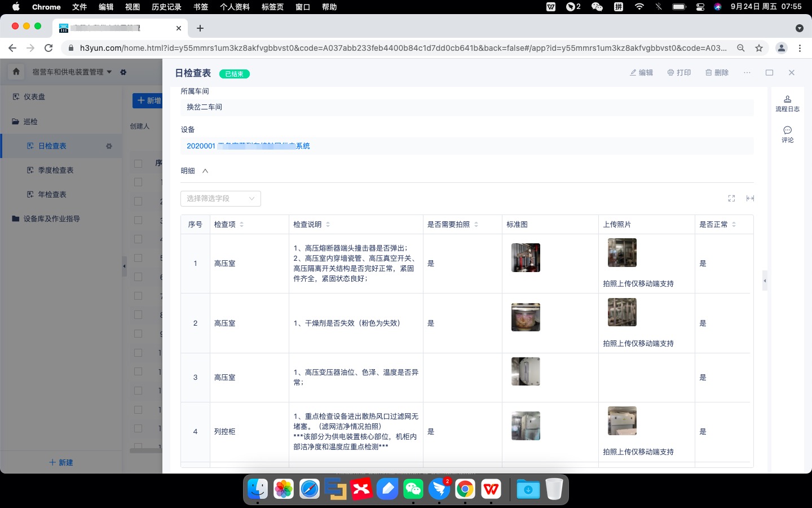Tick the header select-all checkbox

[x=138, y=163]
